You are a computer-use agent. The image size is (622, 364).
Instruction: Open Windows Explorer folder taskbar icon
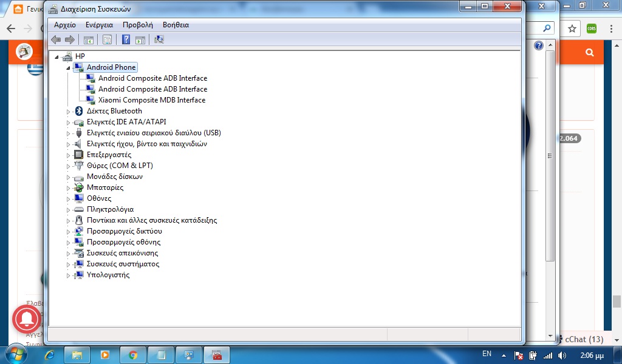(x=77, y=355)
